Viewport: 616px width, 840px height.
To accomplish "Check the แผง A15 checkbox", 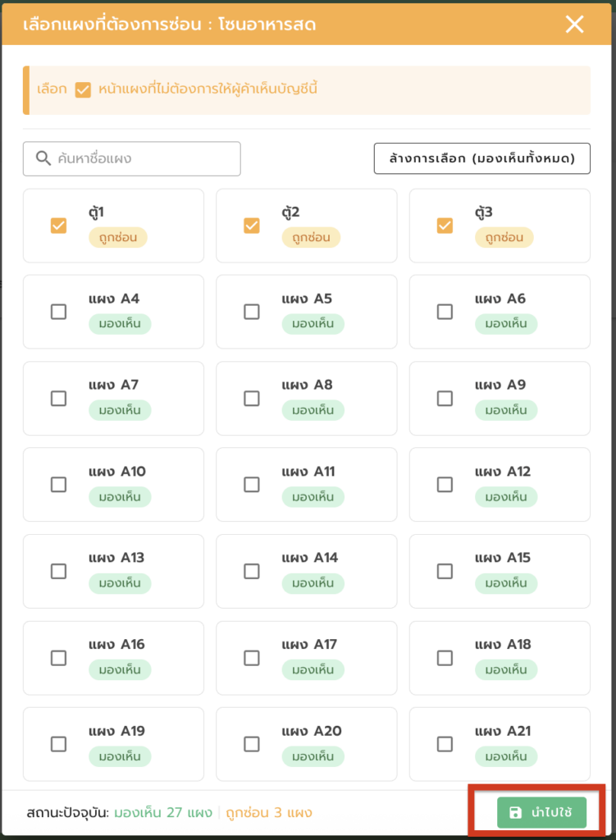I will tap(445, 571).
